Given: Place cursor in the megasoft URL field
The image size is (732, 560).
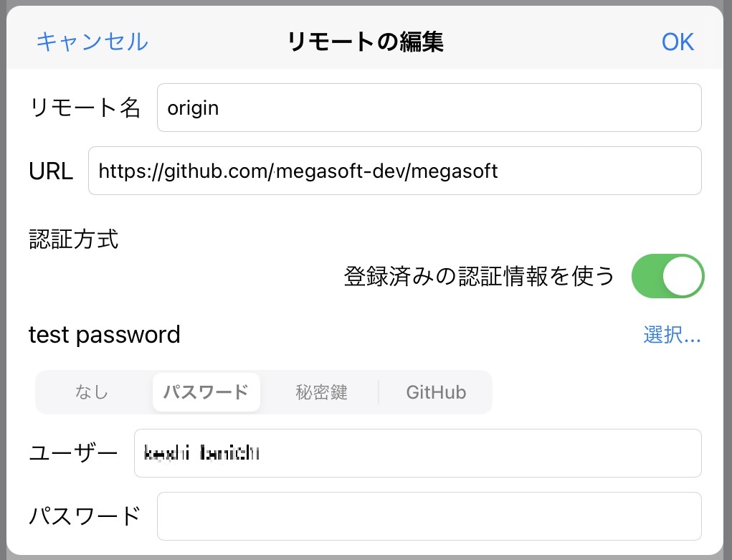Looking at the screenshot, I should (x=395, y=171).
